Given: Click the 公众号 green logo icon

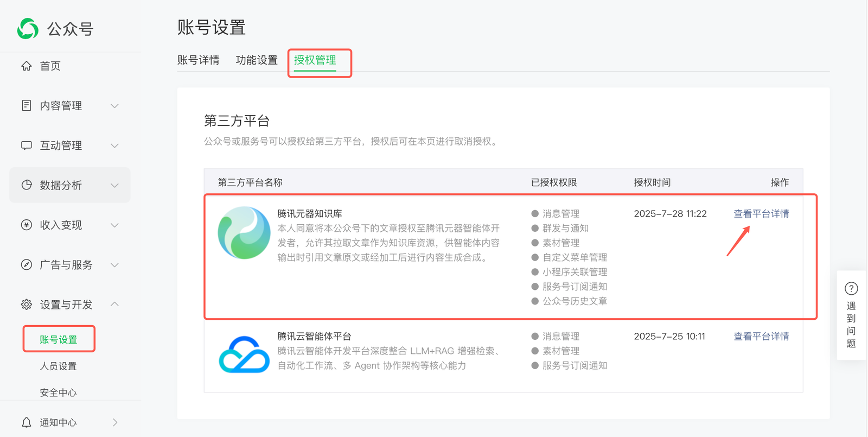Looking at the screenshot, I should [28, 29].
